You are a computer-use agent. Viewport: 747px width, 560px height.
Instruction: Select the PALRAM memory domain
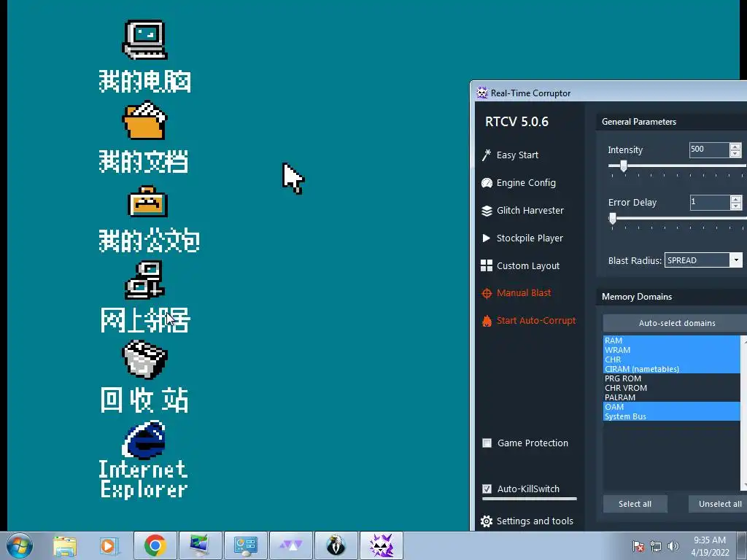pyautogui.click(x=672, y=397)
